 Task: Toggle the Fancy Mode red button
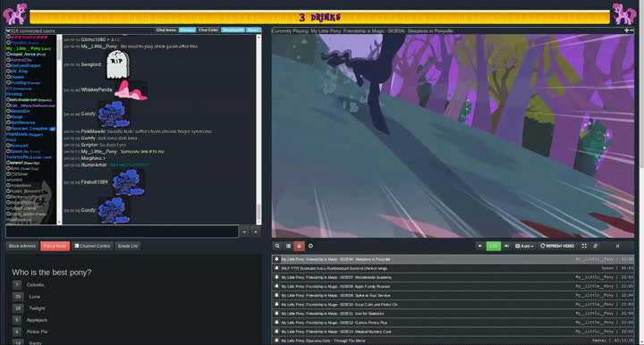[55, 246]
